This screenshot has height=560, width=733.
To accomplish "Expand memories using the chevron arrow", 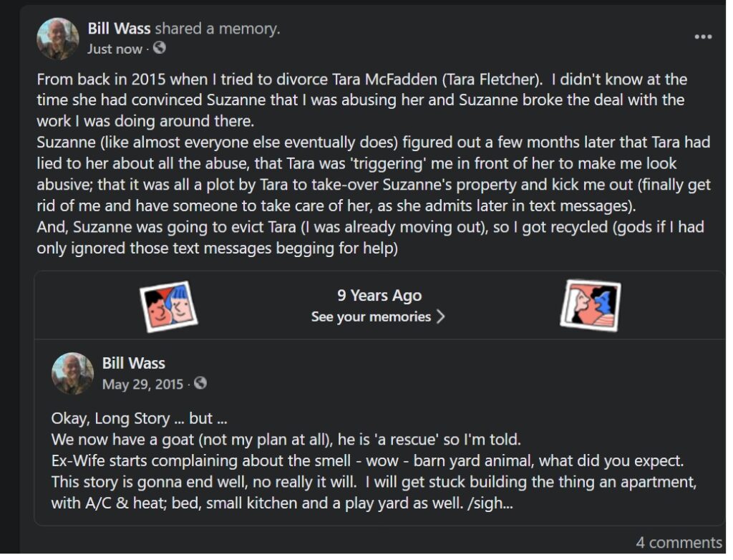I will (x=440, y=317).
